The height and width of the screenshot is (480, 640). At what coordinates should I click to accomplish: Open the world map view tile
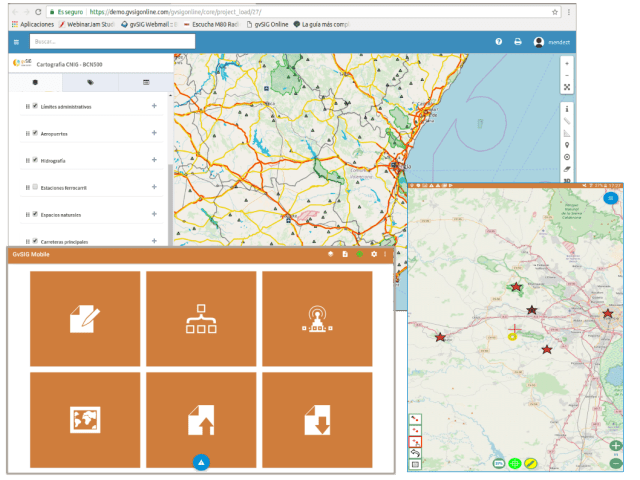click(85, 419)
